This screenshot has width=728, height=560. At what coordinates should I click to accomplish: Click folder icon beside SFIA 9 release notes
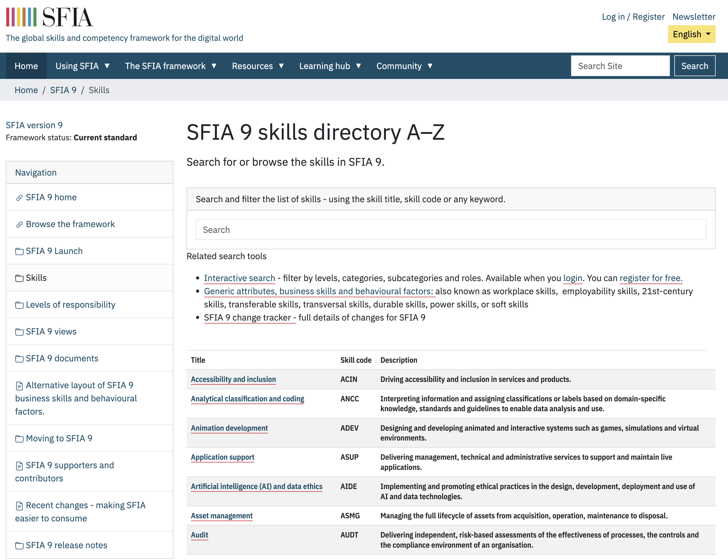19,546
